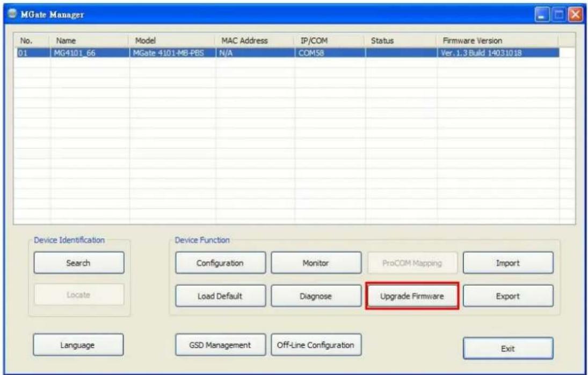588x375 pixels.
Task: Click Load Default button
Action: coord(220,296)
